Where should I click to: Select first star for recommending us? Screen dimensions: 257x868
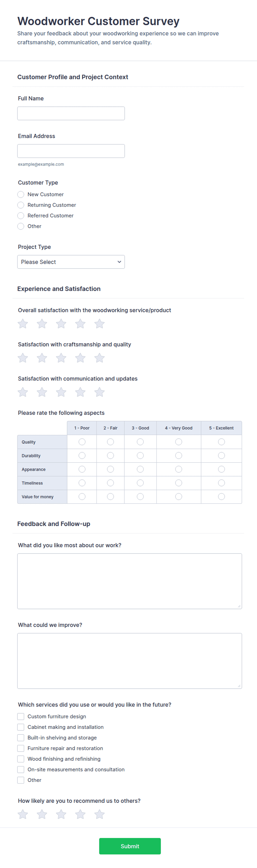tap(23, 814)
